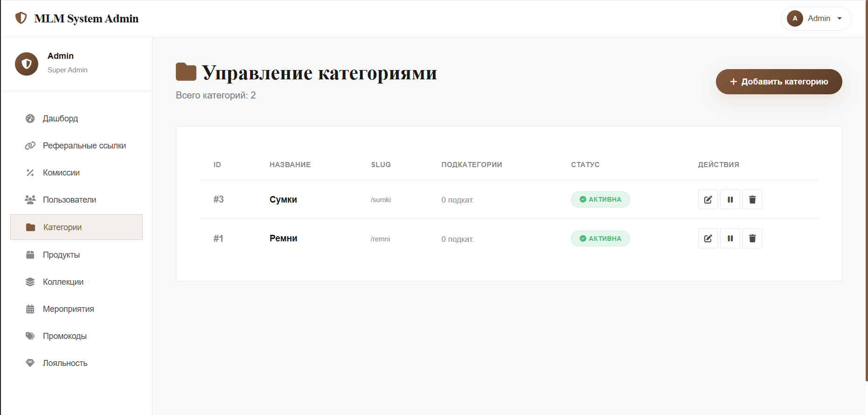Screen dimensions: 868x415
Task: Click the ID column header
Action: [x=217, y=165]
